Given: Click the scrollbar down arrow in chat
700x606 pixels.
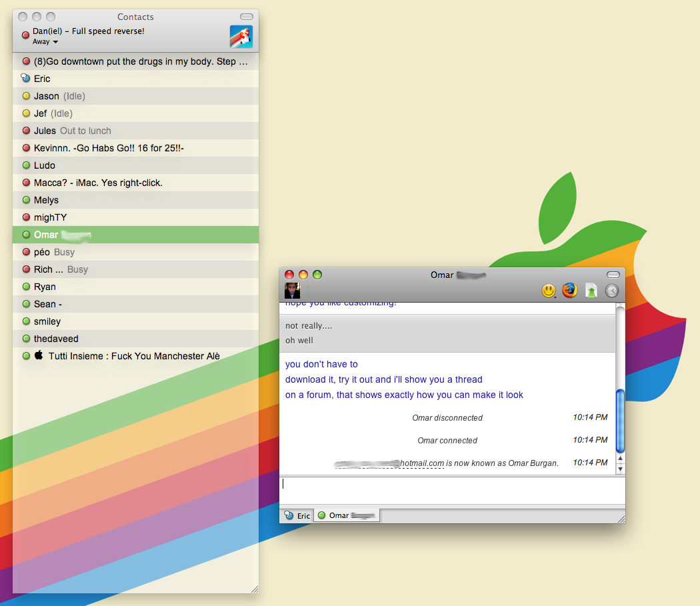Looking at the screenshot, I should tap(620, 469).
